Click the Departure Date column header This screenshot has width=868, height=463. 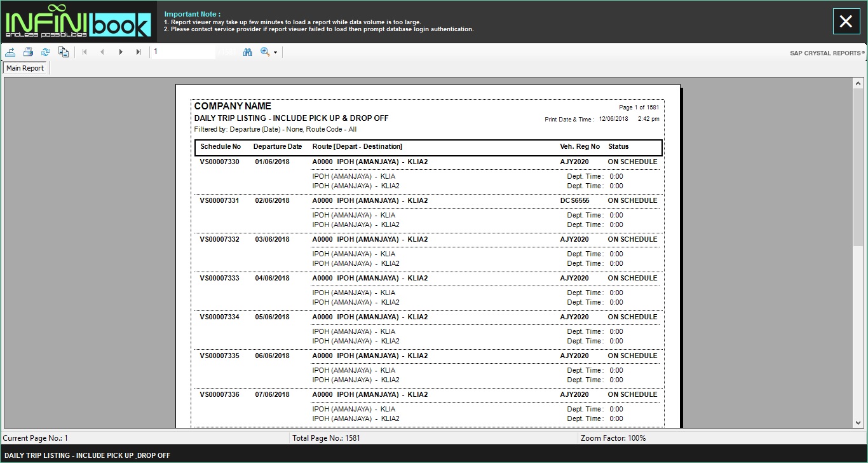[x=278, y=147]
